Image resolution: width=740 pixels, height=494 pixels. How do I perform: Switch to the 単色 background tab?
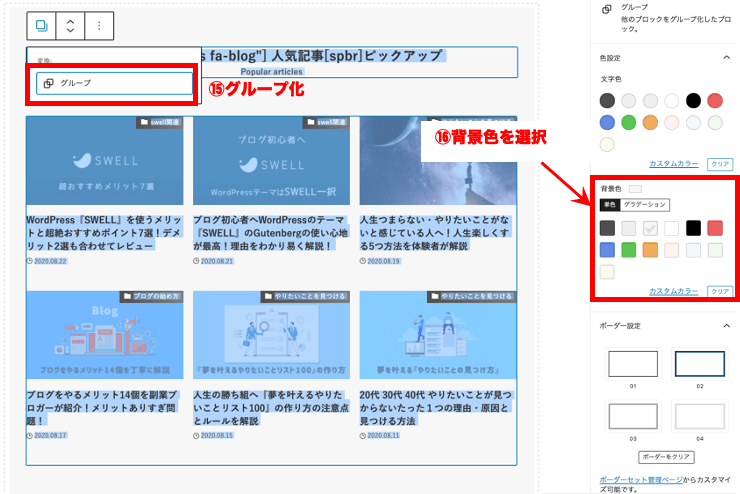[610, 204]
